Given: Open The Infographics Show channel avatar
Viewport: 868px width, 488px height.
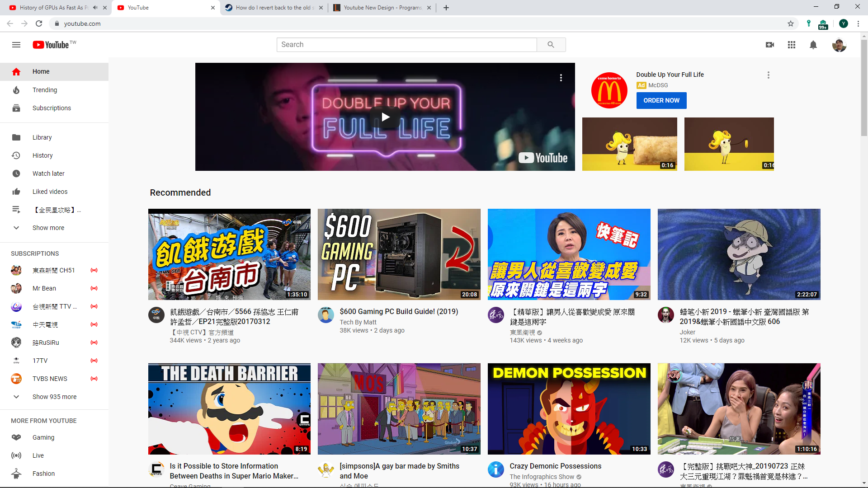Looking at the screenshot, I should [x=495, y=469].
